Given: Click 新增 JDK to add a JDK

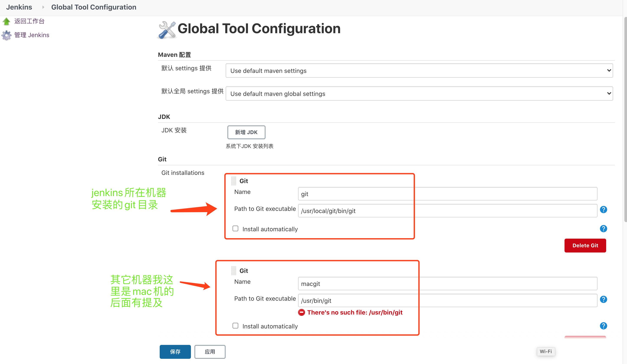Looking at the screenshot, I should (246, 132).
